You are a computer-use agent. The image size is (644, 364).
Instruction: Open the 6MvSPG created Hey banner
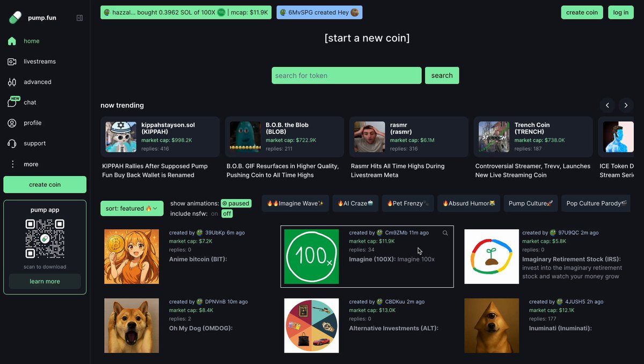pyautogui.click(x=319, y=12)
